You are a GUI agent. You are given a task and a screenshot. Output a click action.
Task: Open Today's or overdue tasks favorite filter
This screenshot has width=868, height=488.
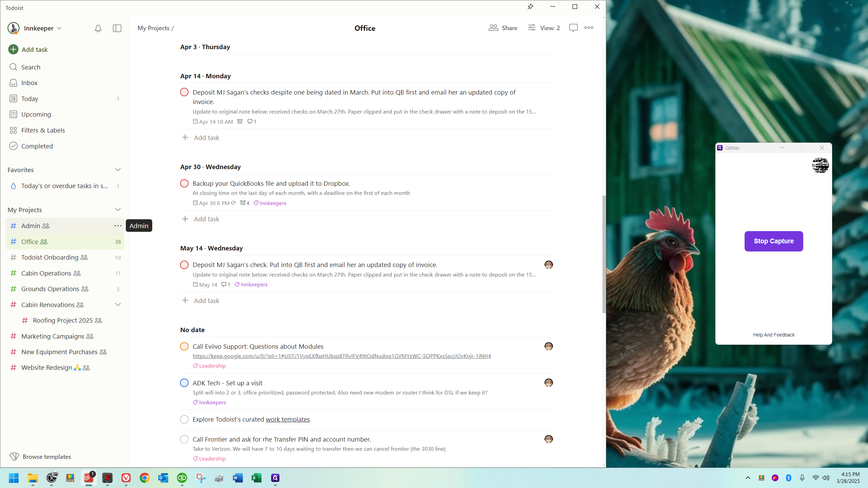coord(65,186)
